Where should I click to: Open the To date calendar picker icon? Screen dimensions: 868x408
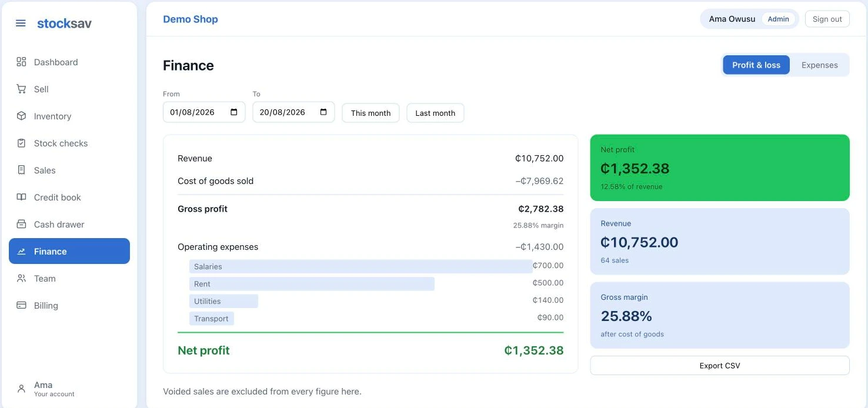pyautogui.click(x=323, y=112)
